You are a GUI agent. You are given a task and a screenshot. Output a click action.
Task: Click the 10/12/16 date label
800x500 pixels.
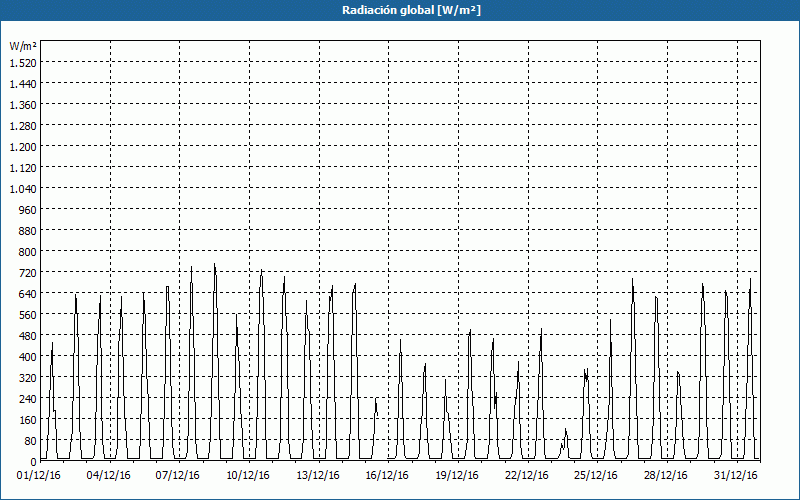click(248, 476)
